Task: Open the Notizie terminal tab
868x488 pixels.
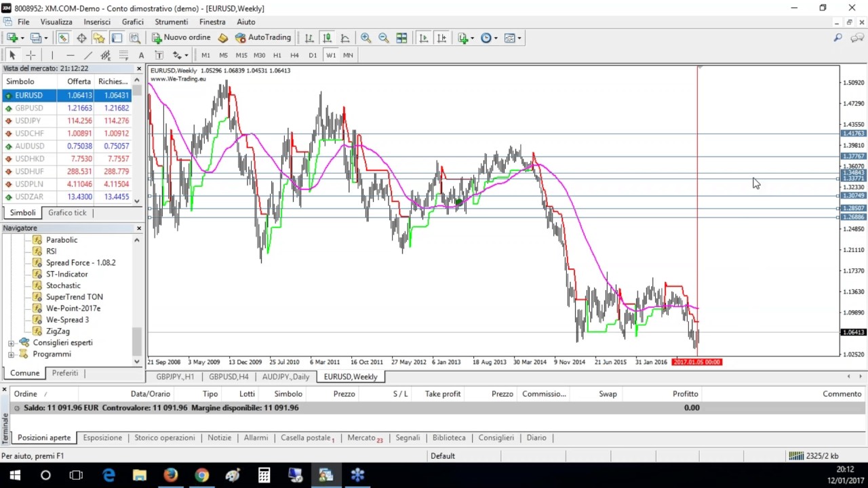Action: pos(219,438)
